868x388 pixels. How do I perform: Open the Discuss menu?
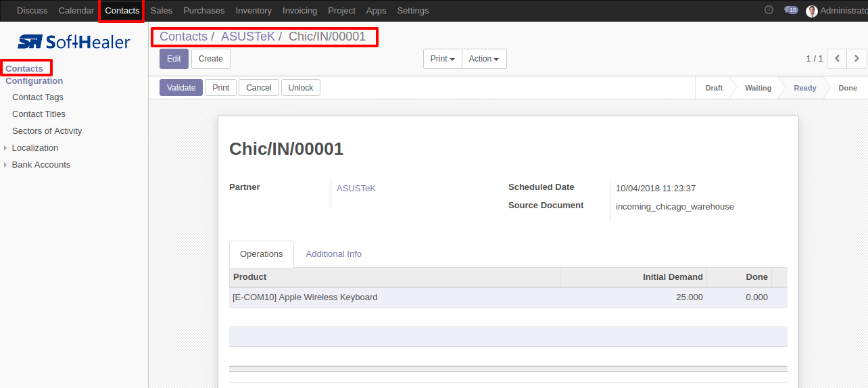[x=32, y=11]
